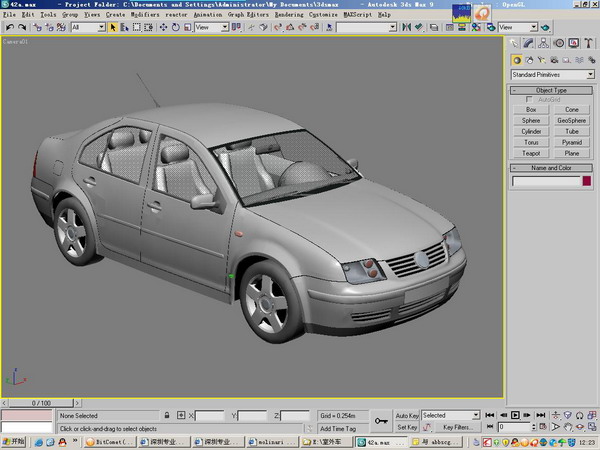This screenshot has width=600, height=450.
Task: Toggle the Percent Snap icon
Action: (302, 27)
